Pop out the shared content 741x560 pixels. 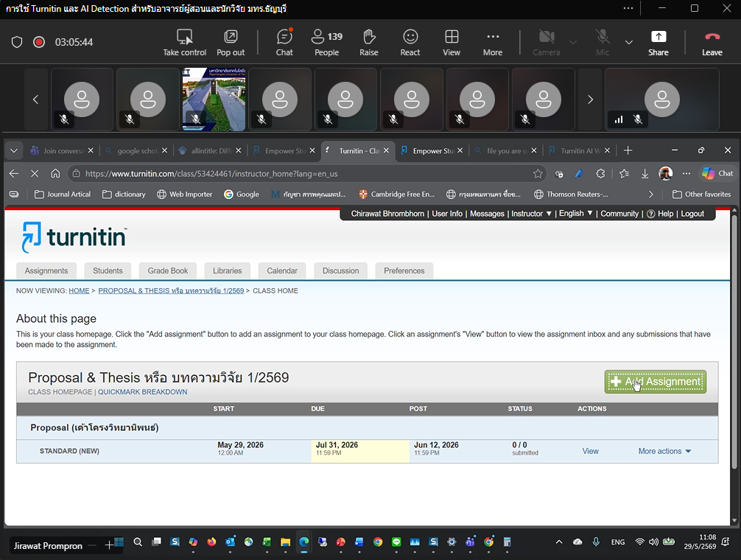tap(231, 42)
